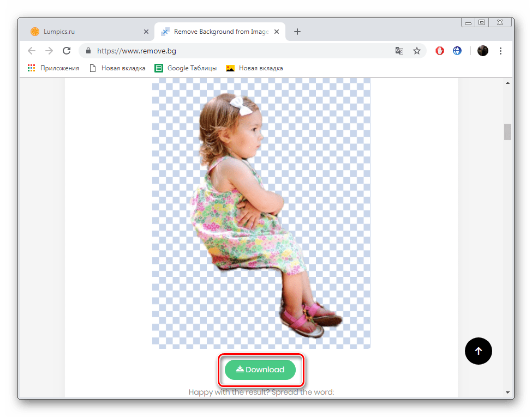Click the browser forward arrow
Viewport: 532px width, 417px height.
pyautogui.click(x=49, y=51)
